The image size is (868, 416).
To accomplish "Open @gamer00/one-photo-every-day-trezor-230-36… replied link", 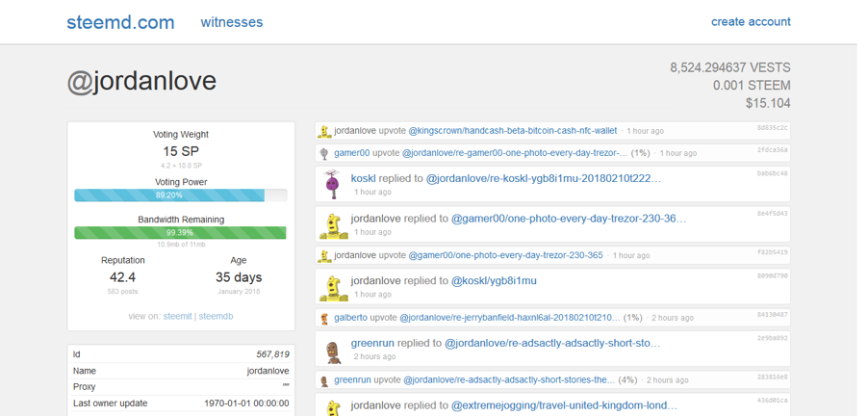I will [x=569, y=219].
